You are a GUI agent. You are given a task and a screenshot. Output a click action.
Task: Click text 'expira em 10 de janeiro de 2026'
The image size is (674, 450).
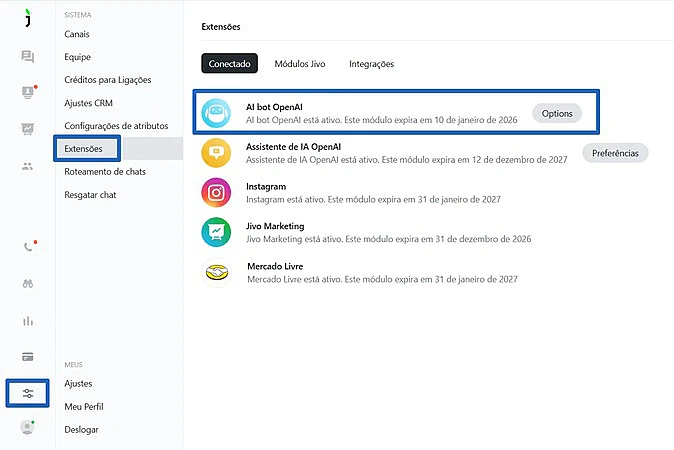coord(456,120)
